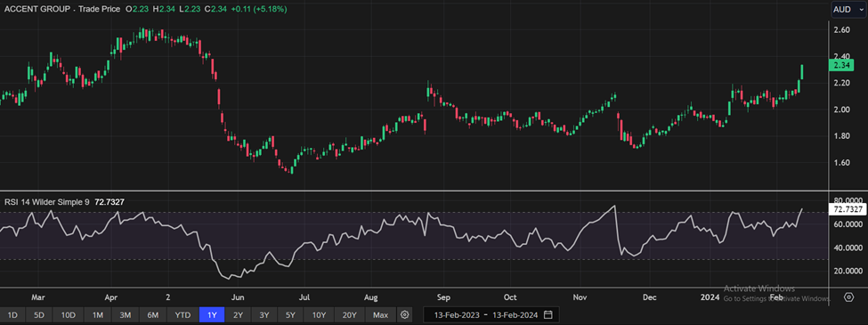Select the 10D time range
This screenshot has height=325, width=868.
pos(68,315)
